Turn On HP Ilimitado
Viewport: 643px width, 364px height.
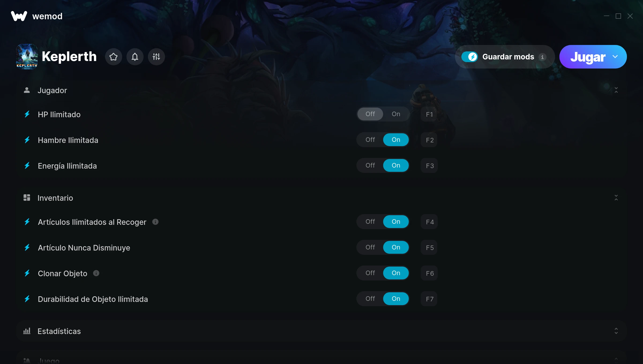tap(396, 114)
